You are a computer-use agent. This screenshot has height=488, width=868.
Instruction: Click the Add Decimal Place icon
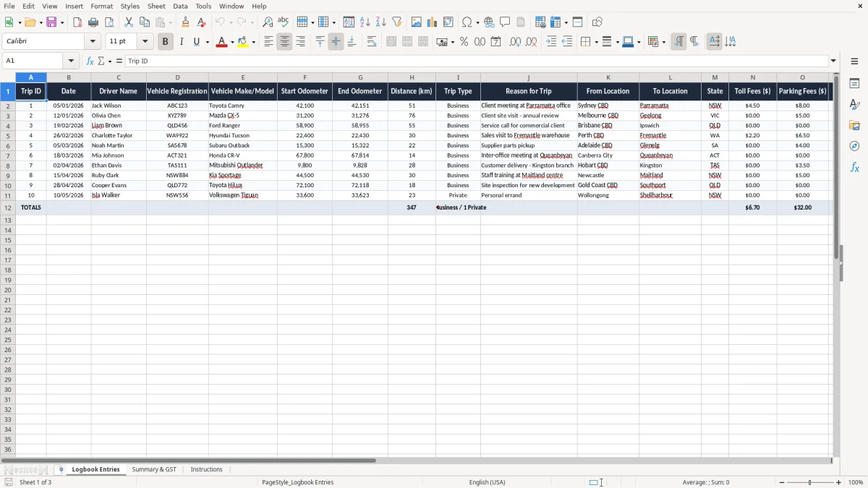[x=515, y=42]
